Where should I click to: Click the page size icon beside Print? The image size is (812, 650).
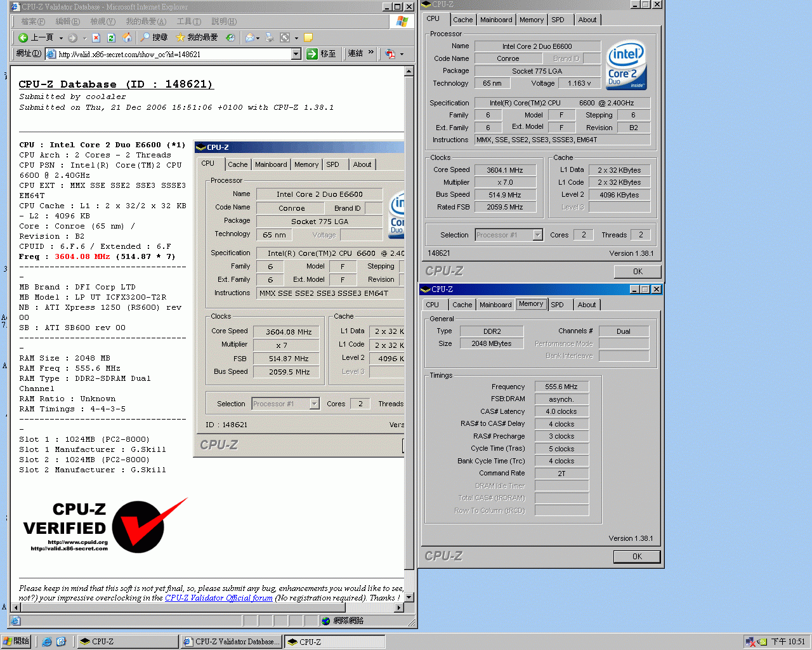point(285,37)
